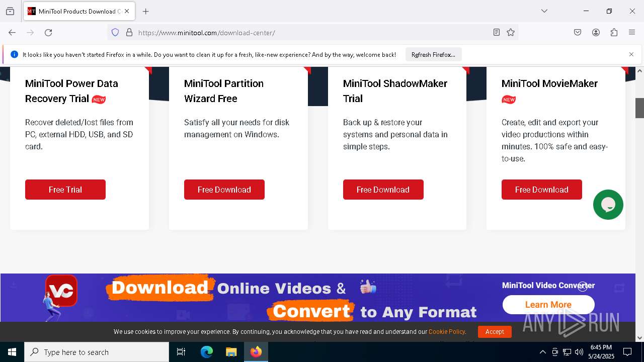Show hidden system tray icons
This screenshot has width=644, height=362.
(542, 352)
